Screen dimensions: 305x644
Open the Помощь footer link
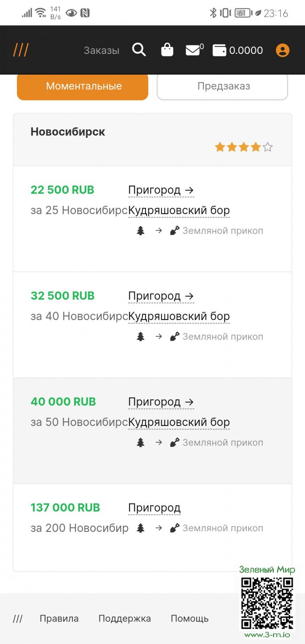pyautogui.click(x=190, y=618)
